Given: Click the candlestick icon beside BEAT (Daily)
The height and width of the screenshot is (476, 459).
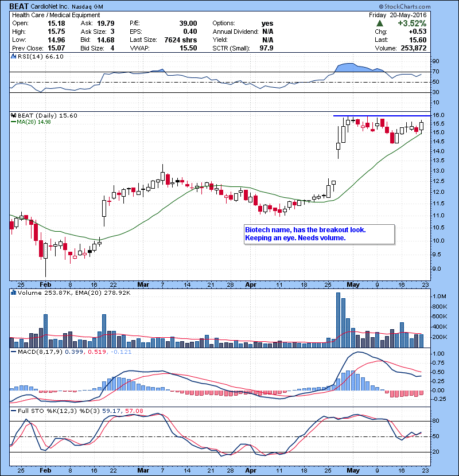Looking at the screenshot, I should pyautogui.click(x=13, y=115).
